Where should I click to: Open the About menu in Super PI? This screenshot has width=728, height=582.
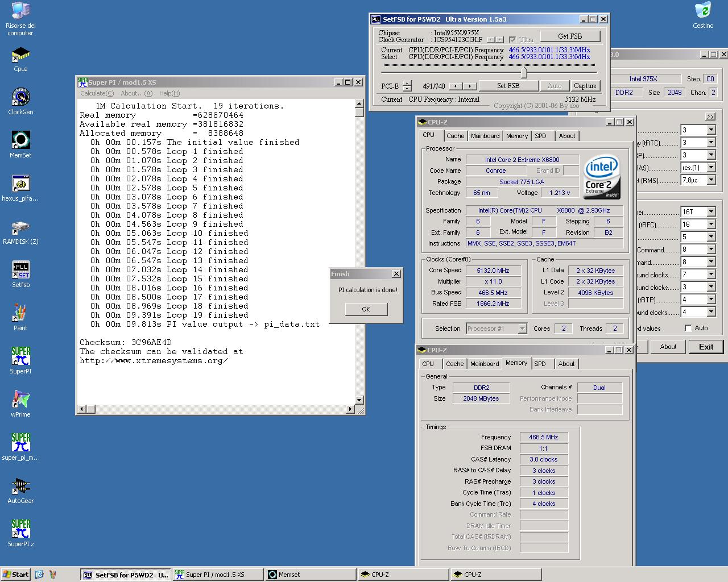[136, 93]
